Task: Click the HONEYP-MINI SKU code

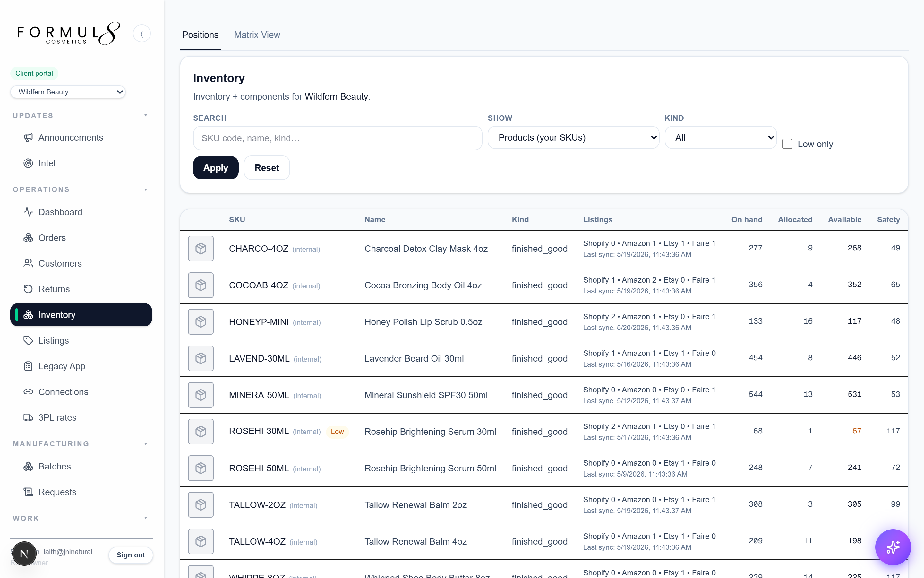Action: (x=259, y=322)
